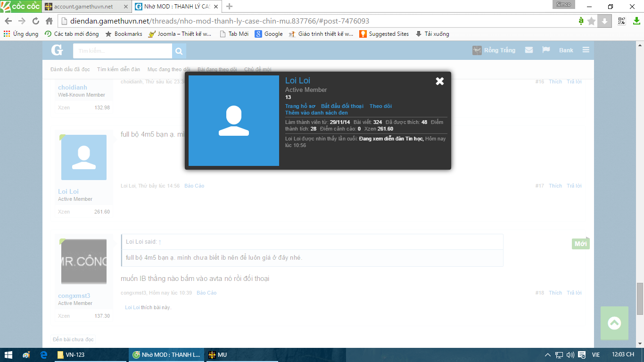644x362 pixels.
Task: Click Báo Cáo on post #17
Action: coord(194,186)
